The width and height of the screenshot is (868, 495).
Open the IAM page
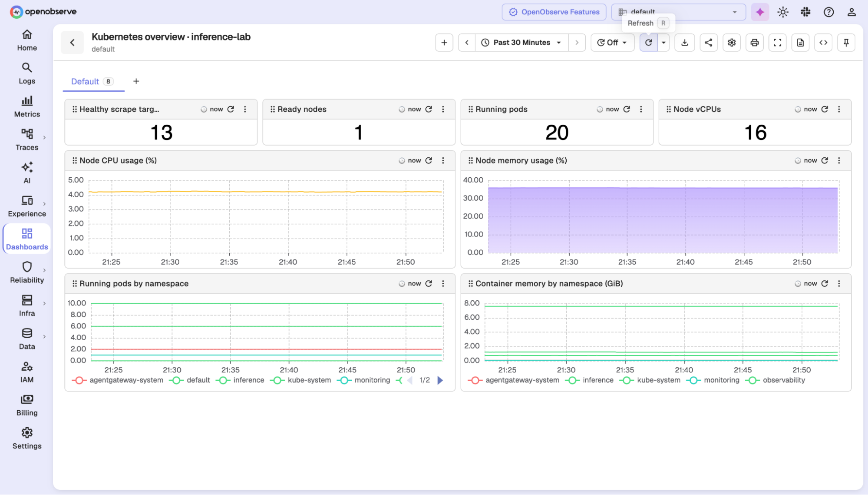(27, 372)
